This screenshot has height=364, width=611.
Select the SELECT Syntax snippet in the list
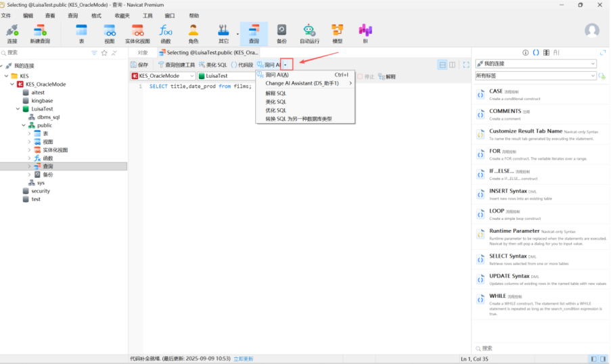[x=507, y=256]
